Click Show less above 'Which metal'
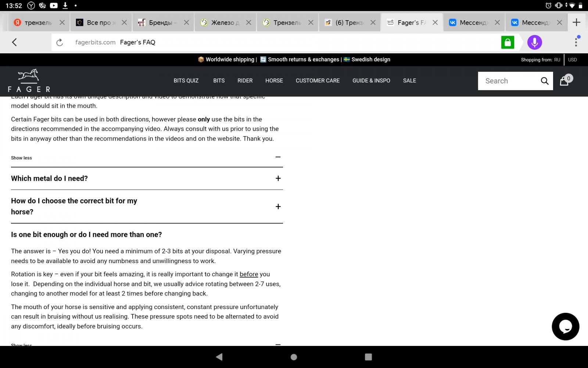Image resolution: width=588 pixels, height=368 pixels. pyautogui.click(x=21, y=158)
